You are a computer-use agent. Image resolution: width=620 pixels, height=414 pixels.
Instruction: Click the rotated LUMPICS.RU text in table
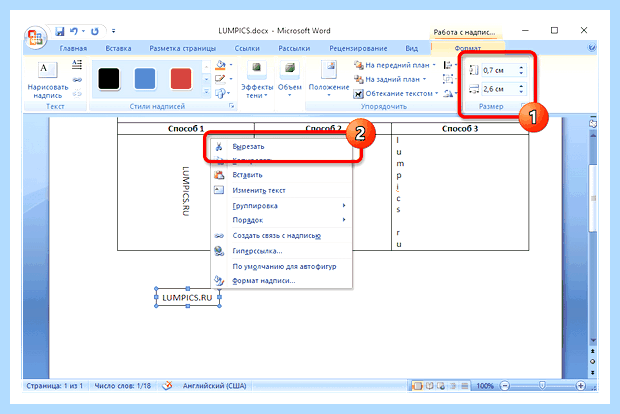point(185,191)
